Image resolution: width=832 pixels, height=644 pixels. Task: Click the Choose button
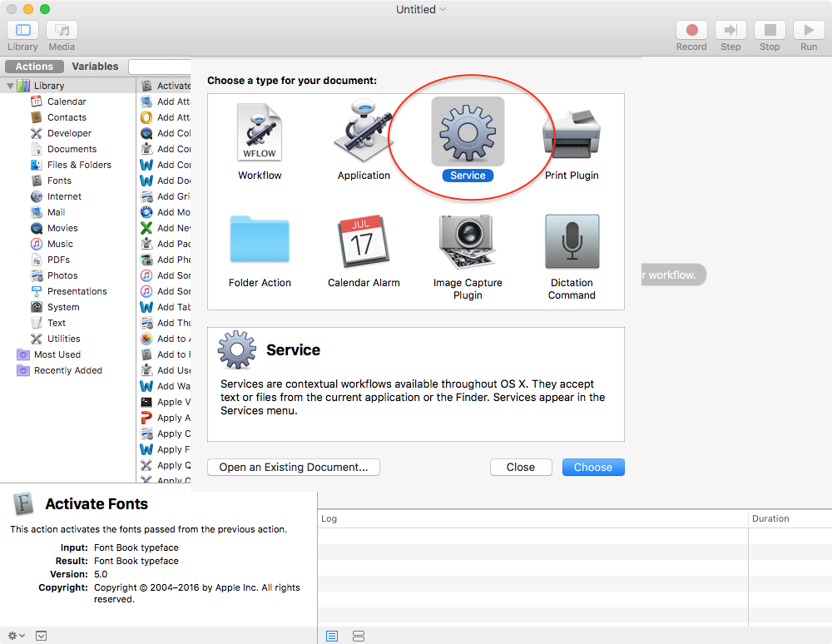[593, 468]
